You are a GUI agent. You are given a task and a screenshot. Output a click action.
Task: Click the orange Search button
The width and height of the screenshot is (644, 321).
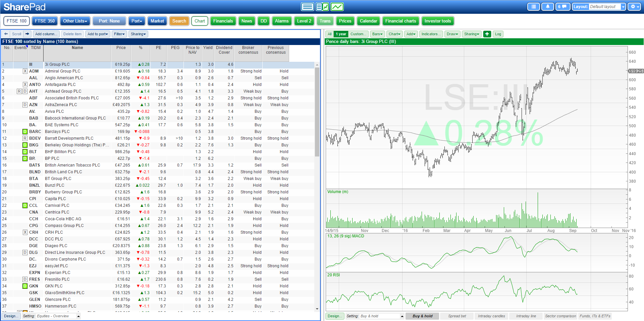[179, 21]
